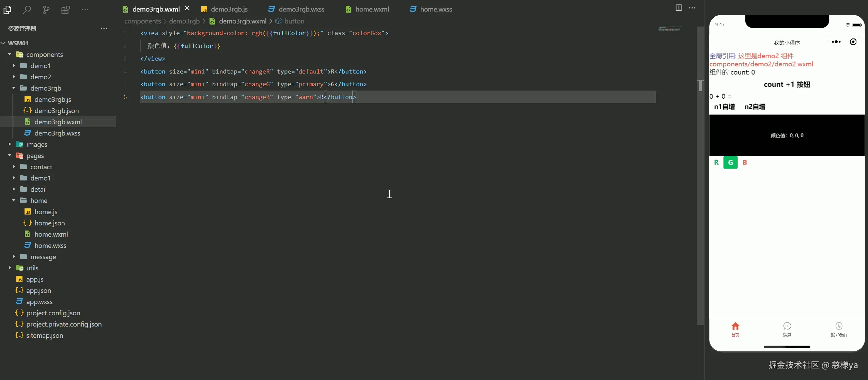Tap the green G button in simulator

tap(730, 162)
